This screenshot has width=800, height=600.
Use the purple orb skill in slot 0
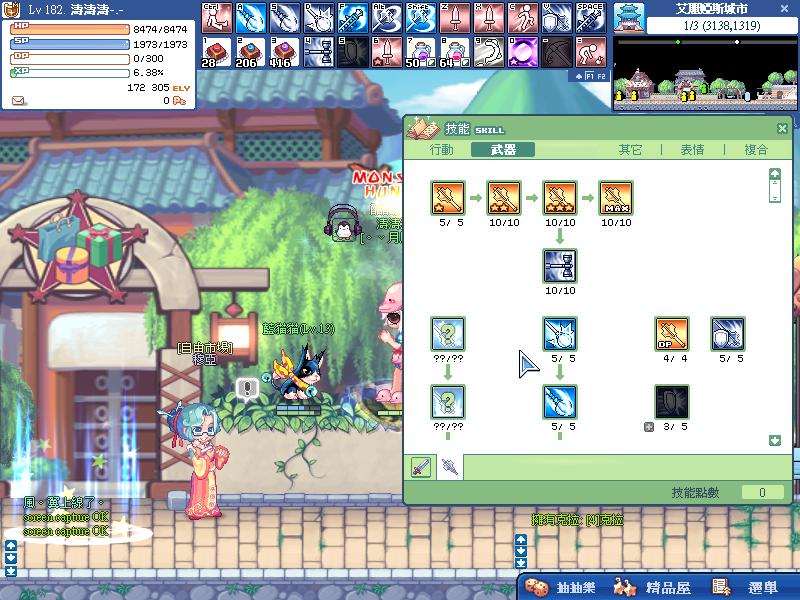coord(523,52)
